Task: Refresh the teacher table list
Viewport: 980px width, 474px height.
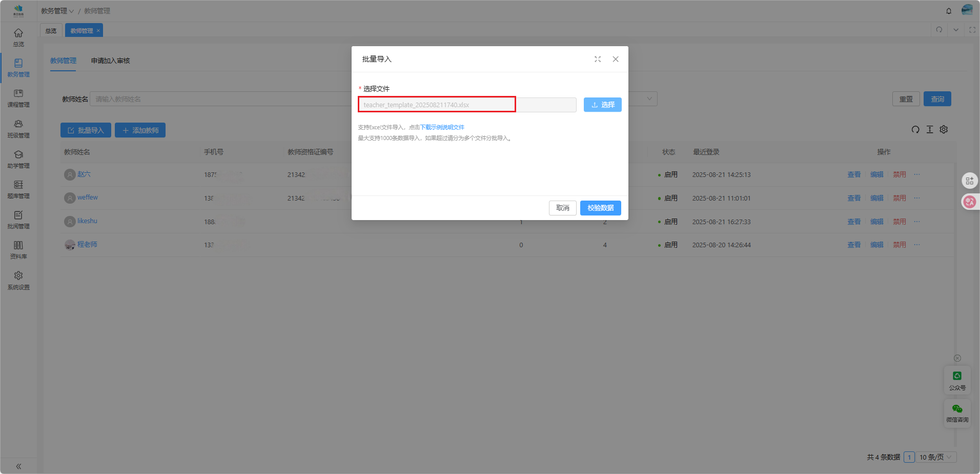Action: click(915, 129)
